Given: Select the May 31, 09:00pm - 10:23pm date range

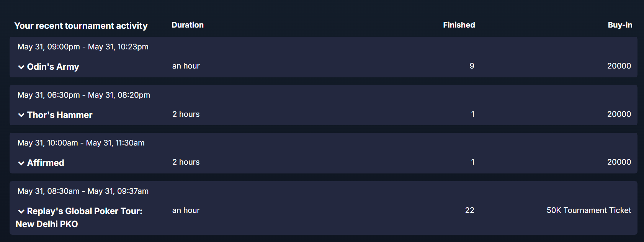Looking at the screenshot, I should tap(83, 47).
